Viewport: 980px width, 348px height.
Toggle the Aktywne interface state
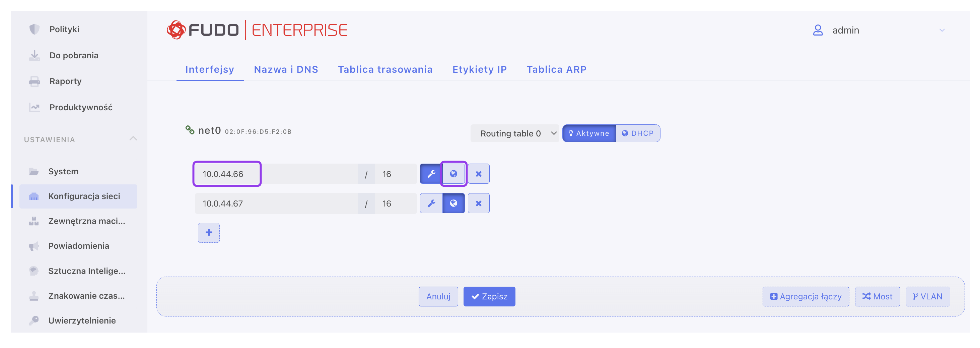click(x=589, y=133)
